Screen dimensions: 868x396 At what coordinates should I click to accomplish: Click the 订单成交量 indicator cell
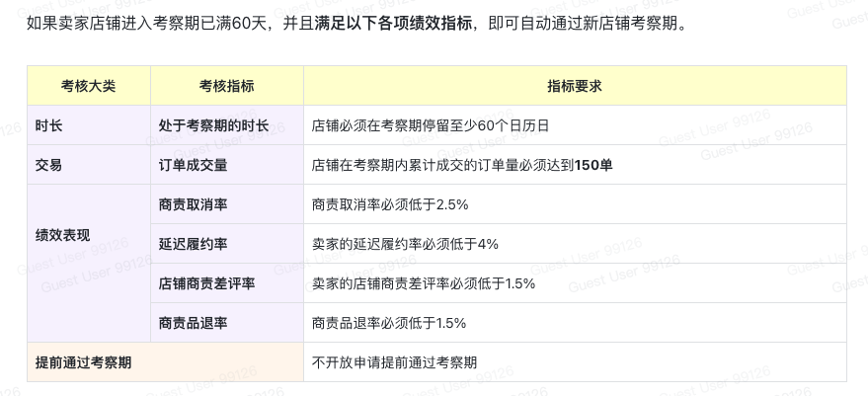tap(193, 165)
